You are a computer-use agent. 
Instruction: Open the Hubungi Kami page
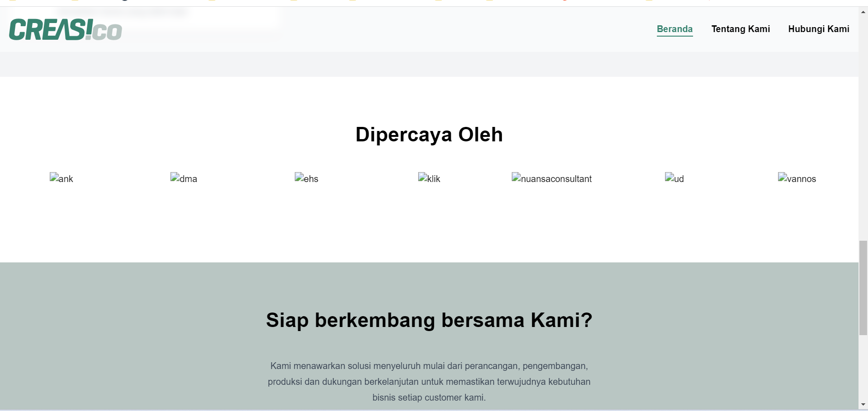click(819, 29)
